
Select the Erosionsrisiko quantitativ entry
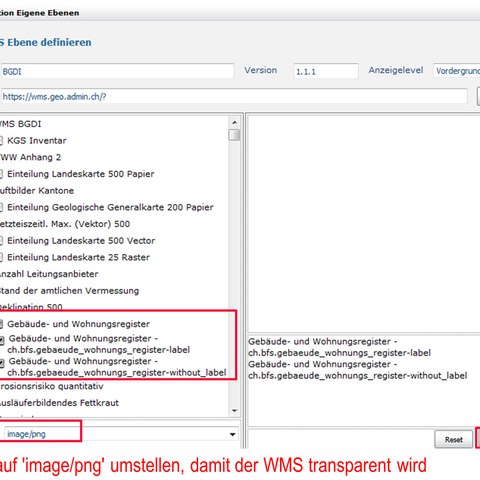click(52, 386)
